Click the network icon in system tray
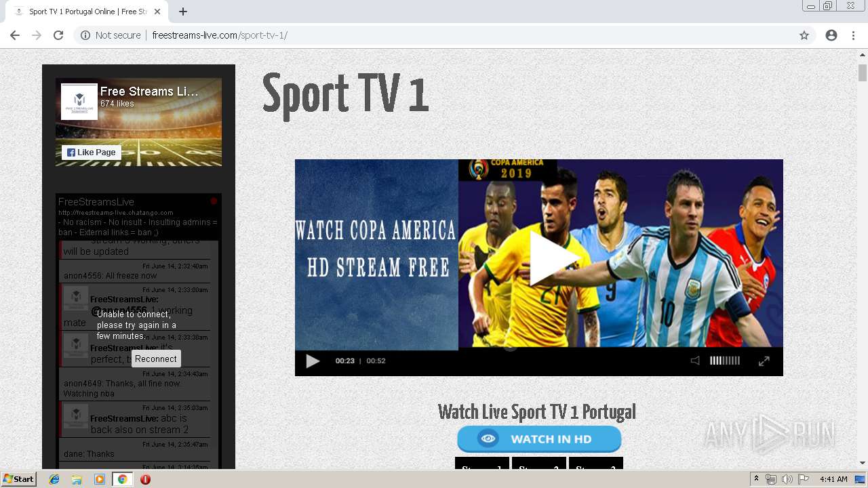Screen dimensions: 868x488 [771, 479]
